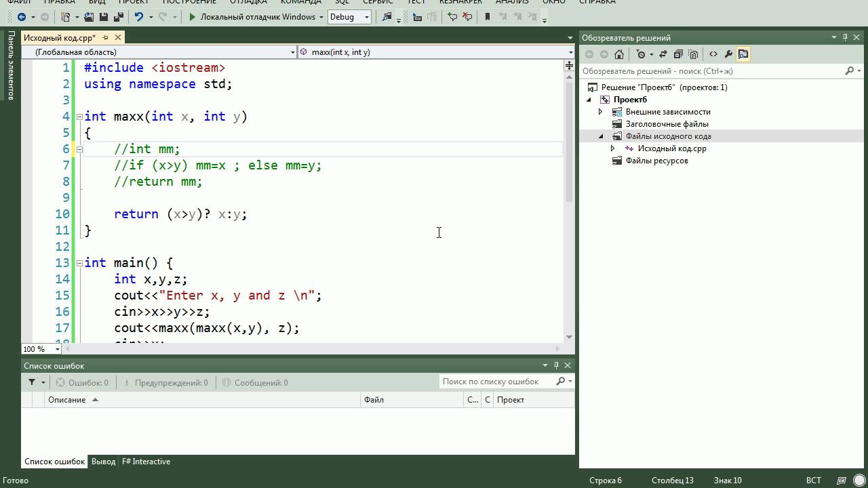Click the View Code brackets icon

click(x=713, y=54)
